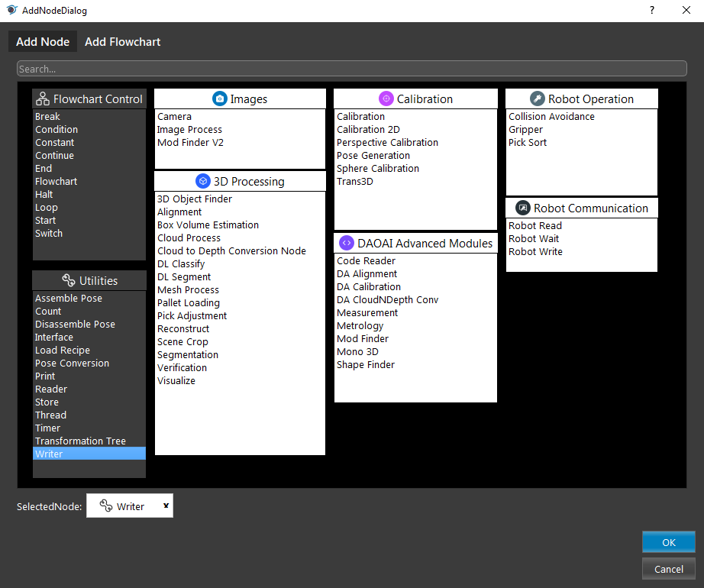The height and width of the screenshot is (588, 704).
Task: Click the Calibration target icon
Action: point(386,99)
